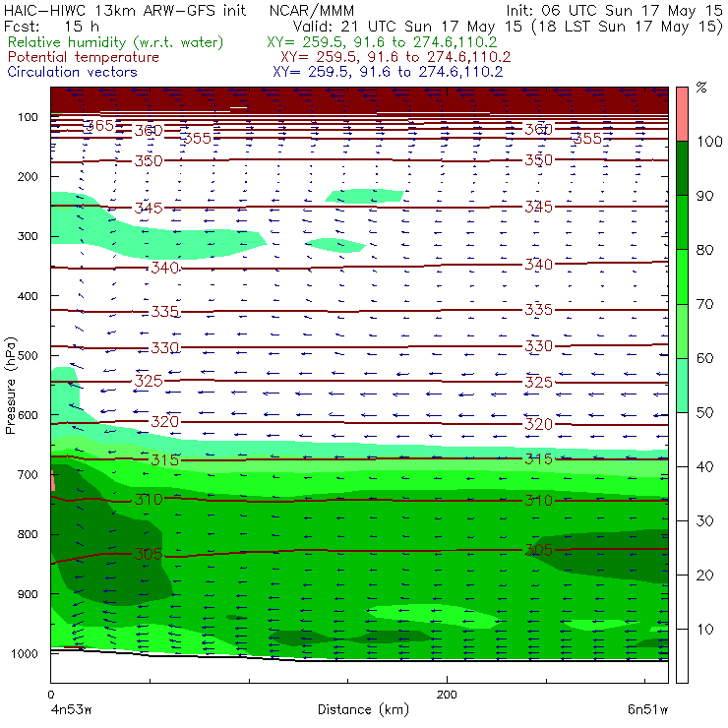
Task: Click the 'NCAR/MMM' header text
Action: (312, 10)
